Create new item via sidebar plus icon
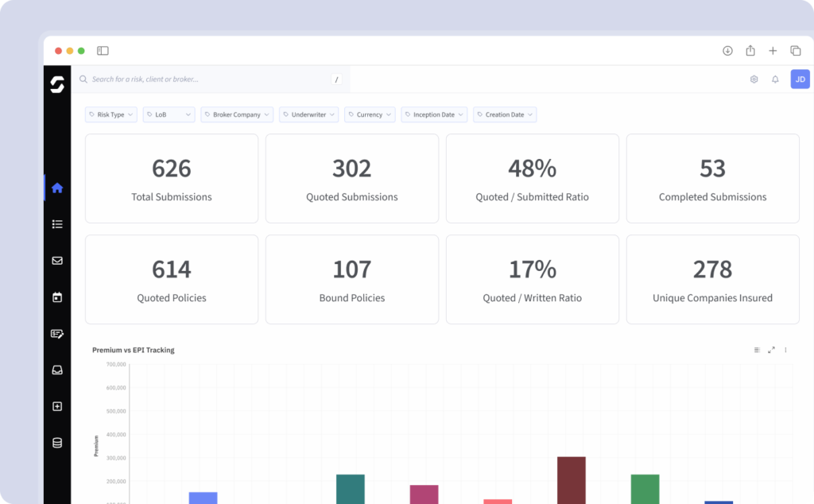This screenshot has height=504, width=814. (x=56, y=406)
